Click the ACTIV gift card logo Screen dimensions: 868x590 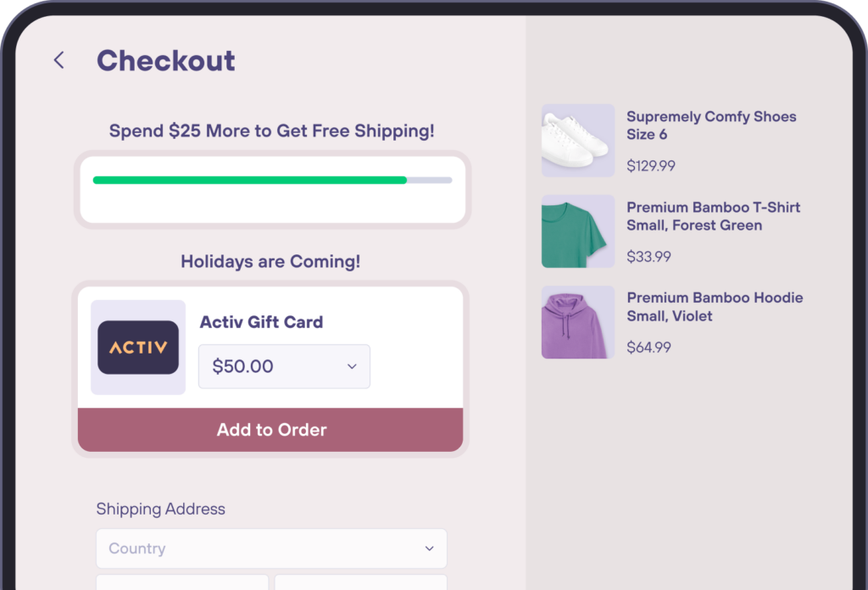[x=137, y=347]
